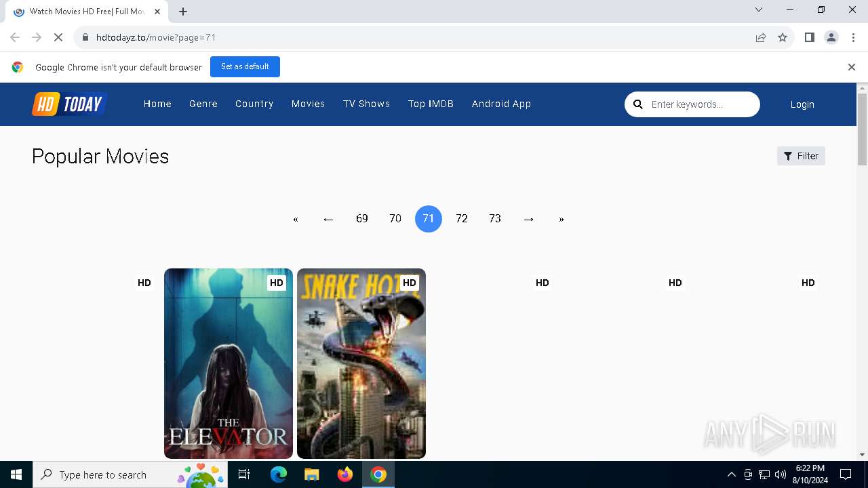Viewport: 868px width, 488px height.
Task: Click the Windows taskbar search box
Action: [x=130, y=474]
